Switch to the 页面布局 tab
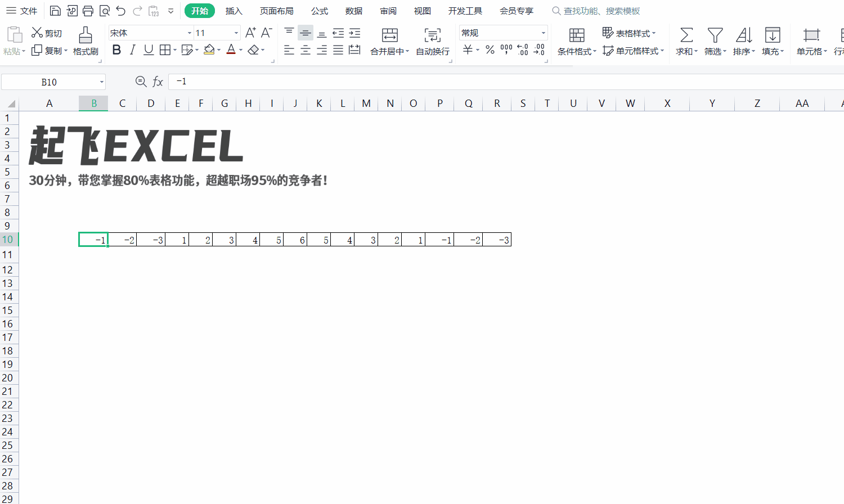 coord(276,11)
